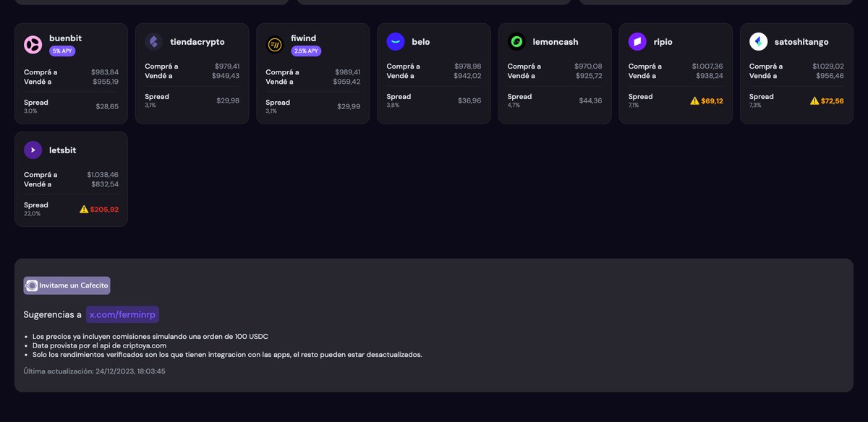Click ripio buy price $1.007,36
The image size is (868, 422).
707,66
